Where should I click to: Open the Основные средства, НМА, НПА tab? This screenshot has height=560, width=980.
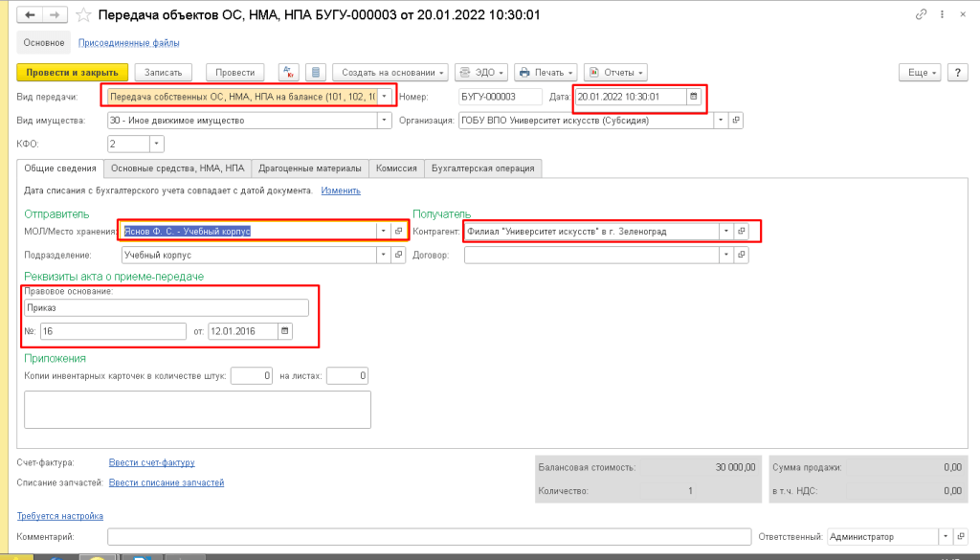[177, 168]
